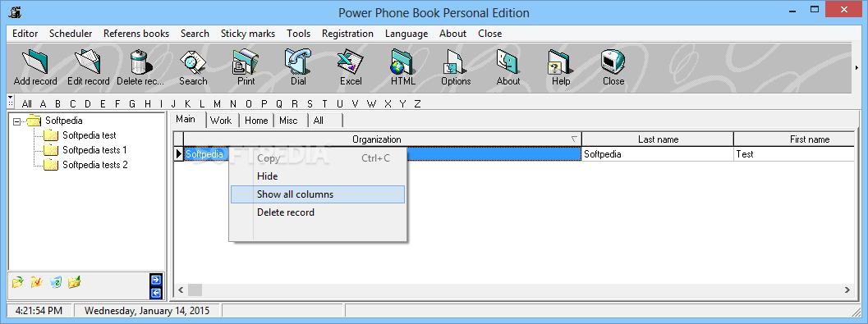Filter contacts by letter M
This screenshot has width=868, height=324.
(x=217, y=103)
